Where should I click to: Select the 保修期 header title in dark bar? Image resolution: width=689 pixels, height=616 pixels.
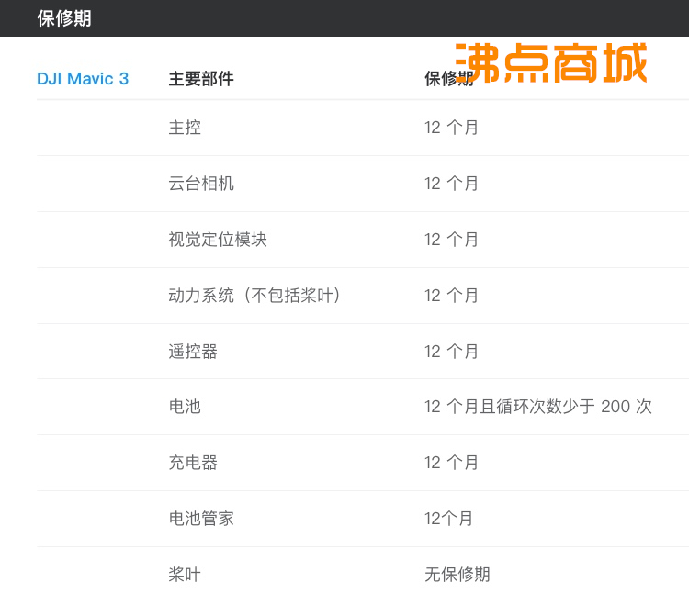click(64, 18)
